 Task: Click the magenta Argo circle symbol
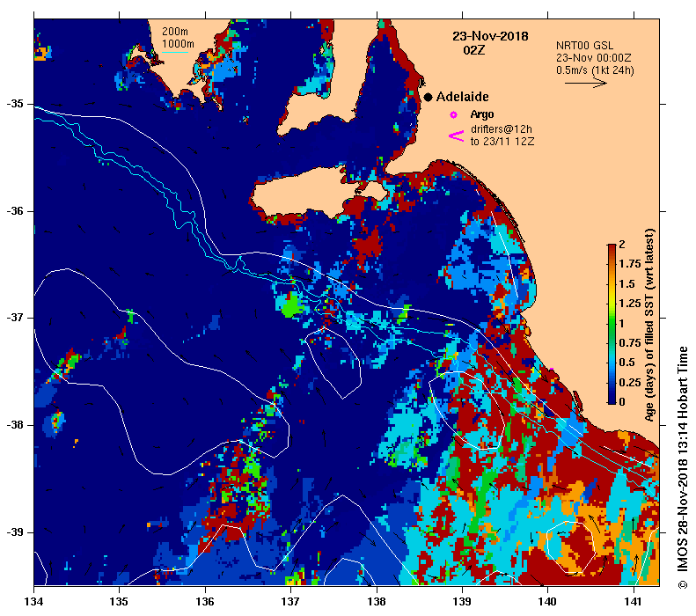453,115
